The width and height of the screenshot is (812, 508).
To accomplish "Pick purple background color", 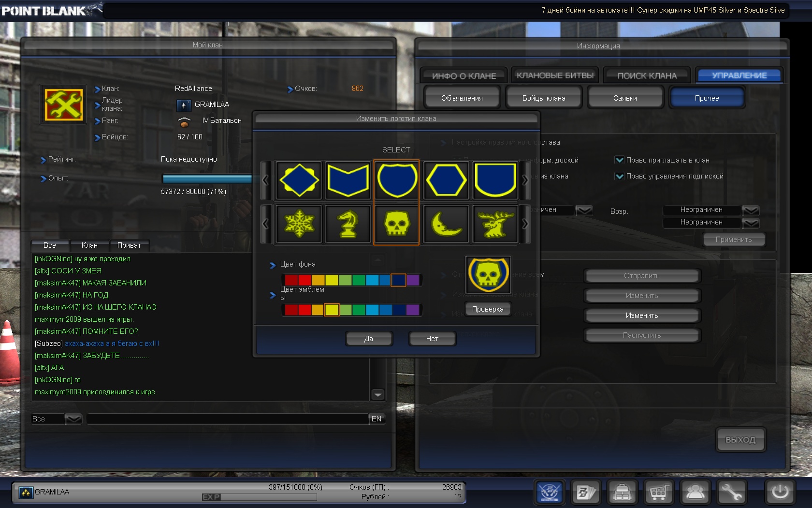I will click(413, 280).
